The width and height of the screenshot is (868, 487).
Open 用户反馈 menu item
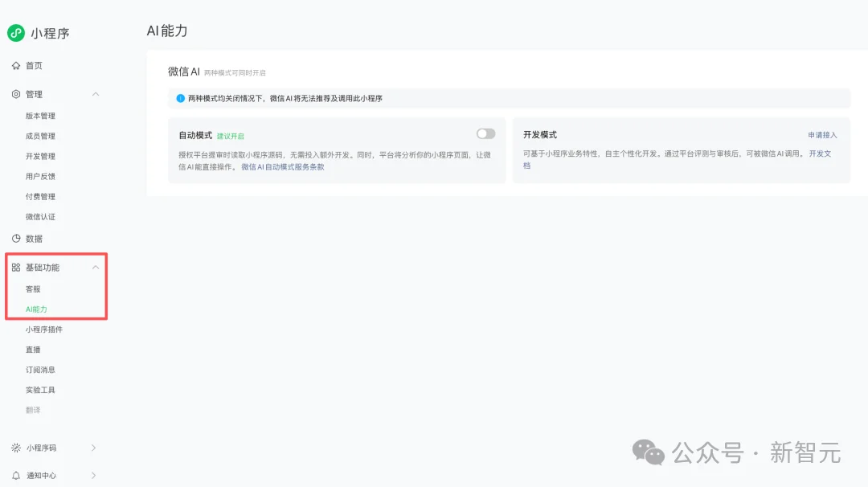coord(40,177)
